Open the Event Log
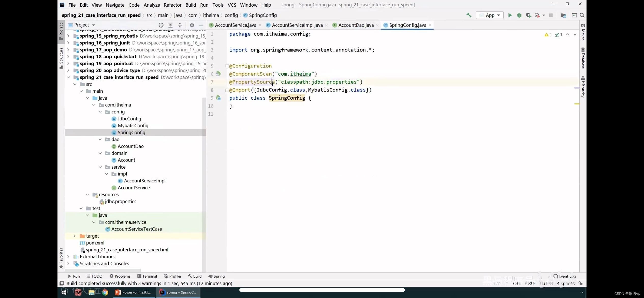 click(564, 276)
